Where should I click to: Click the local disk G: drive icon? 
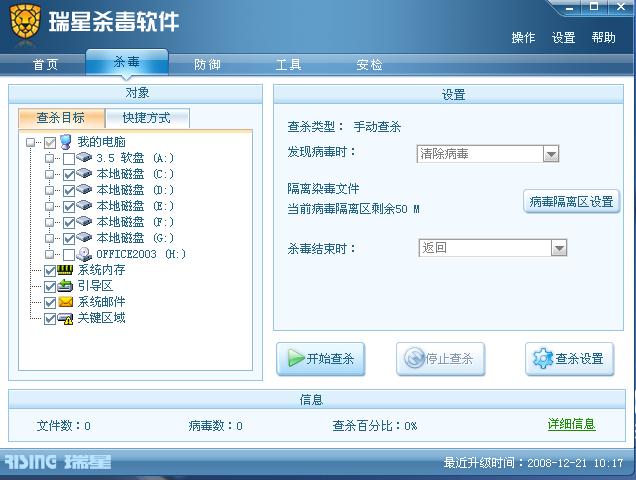tap(84, 237)
